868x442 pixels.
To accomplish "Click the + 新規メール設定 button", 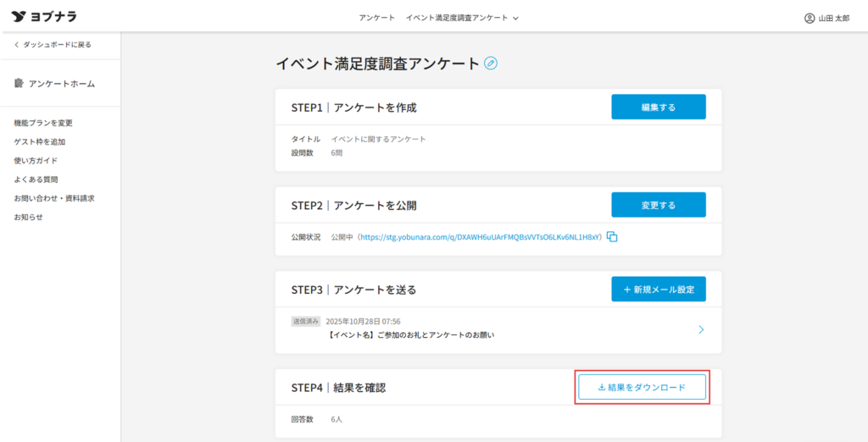I will tap(658, 290).
